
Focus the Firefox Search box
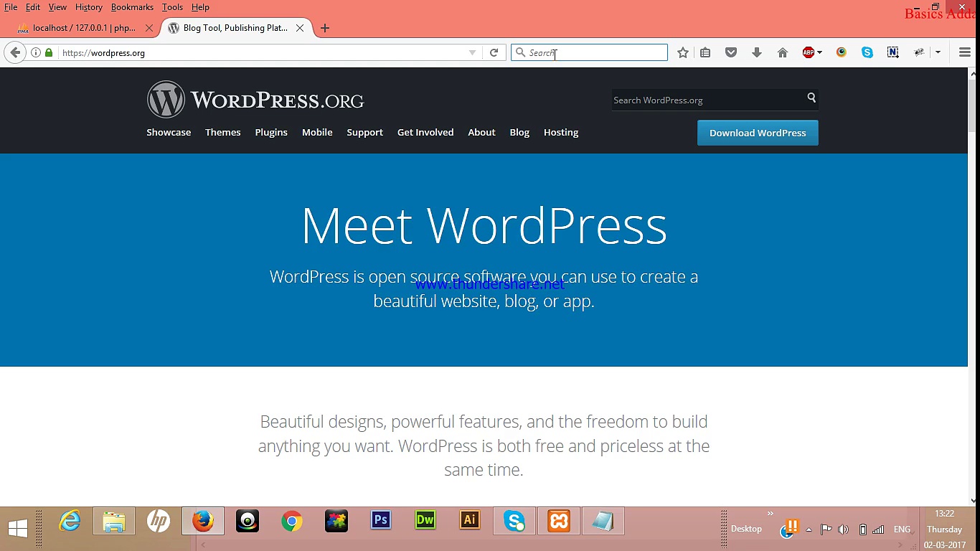(x=589, y=52)
